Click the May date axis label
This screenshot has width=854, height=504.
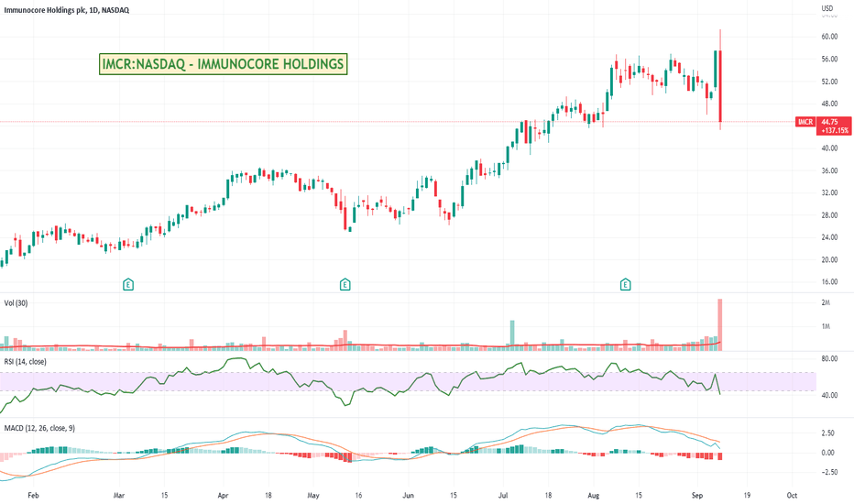pyautogui.click(x=313, y=495)
